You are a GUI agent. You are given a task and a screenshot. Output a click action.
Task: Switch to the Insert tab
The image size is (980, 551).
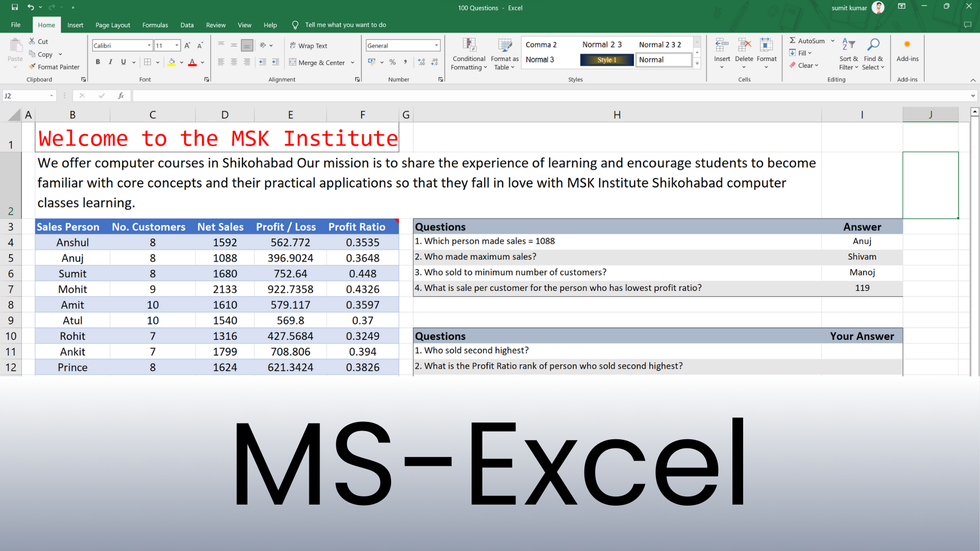75,24
